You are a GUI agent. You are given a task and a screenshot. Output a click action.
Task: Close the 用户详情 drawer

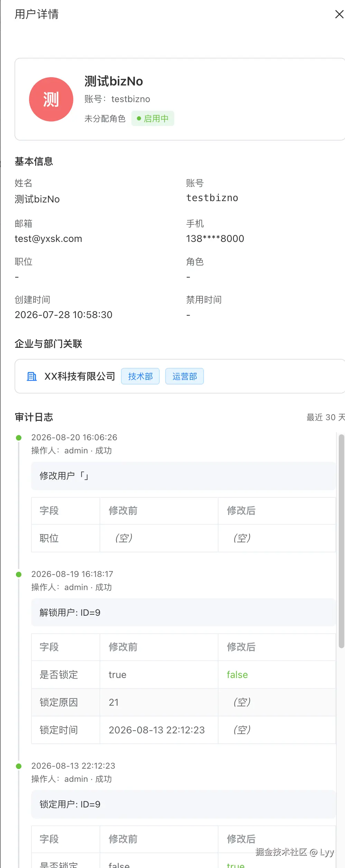(339, 14)
